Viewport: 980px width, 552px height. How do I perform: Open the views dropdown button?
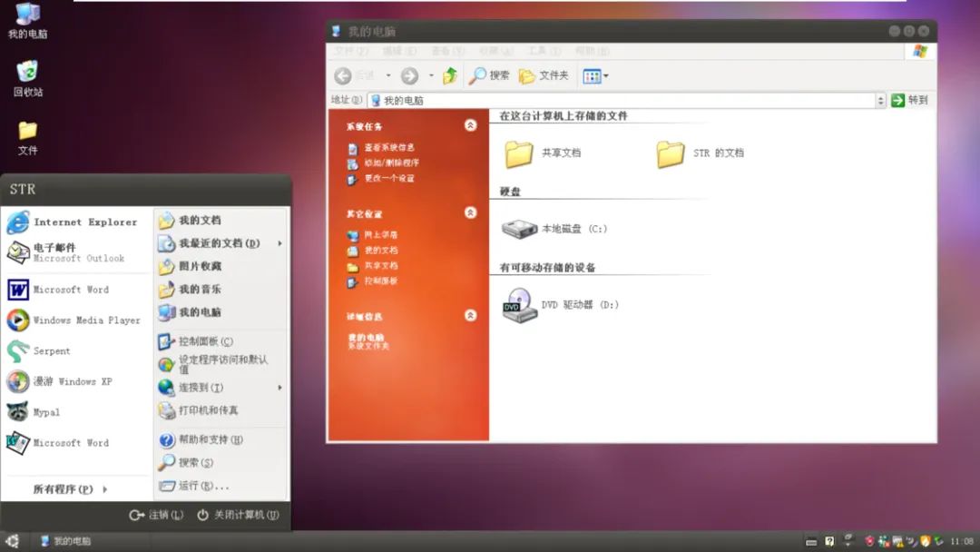(x=595, y=76)
